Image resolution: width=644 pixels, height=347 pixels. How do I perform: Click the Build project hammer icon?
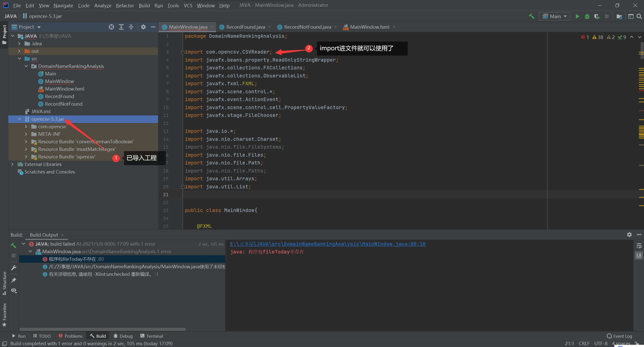coord(531,16)
